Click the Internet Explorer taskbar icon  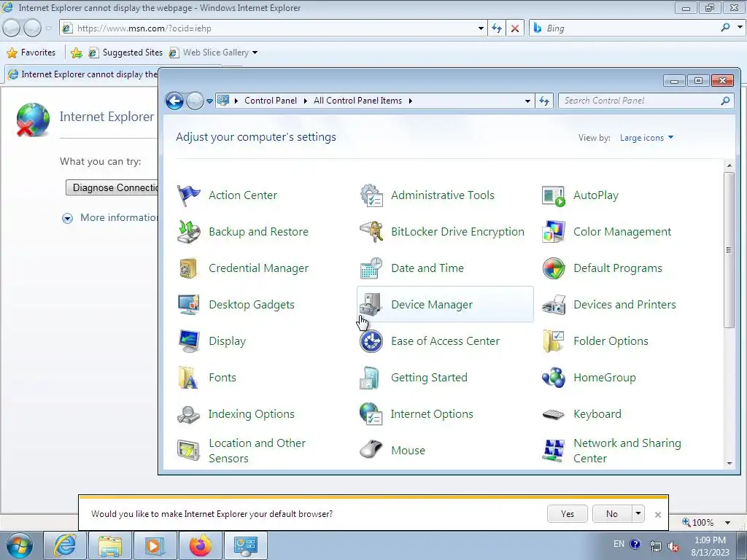pos(65,545)
